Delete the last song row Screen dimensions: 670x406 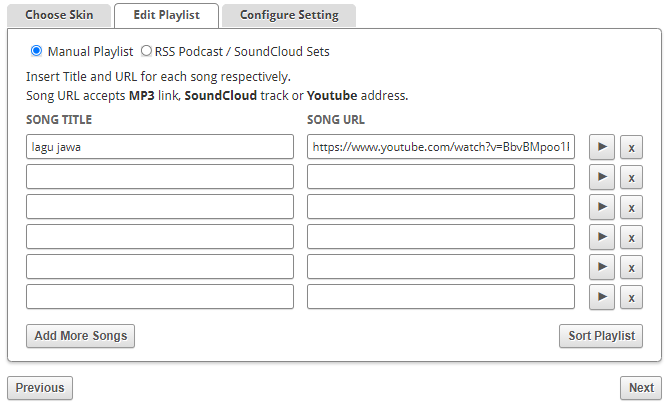click(631, 297)
